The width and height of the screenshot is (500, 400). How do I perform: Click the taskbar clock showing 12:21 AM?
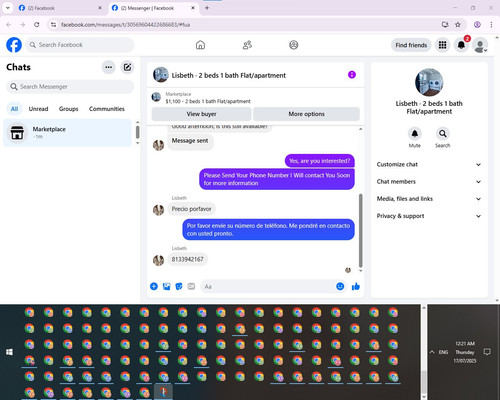pos(465,352)
